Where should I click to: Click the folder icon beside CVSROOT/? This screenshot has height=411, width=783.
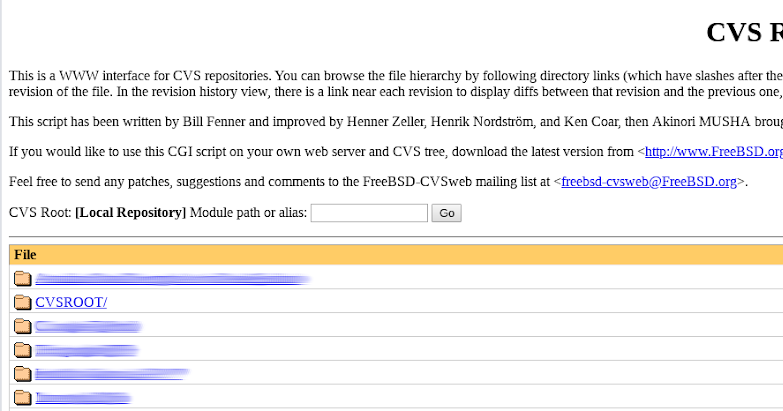[x=22, y=302]
